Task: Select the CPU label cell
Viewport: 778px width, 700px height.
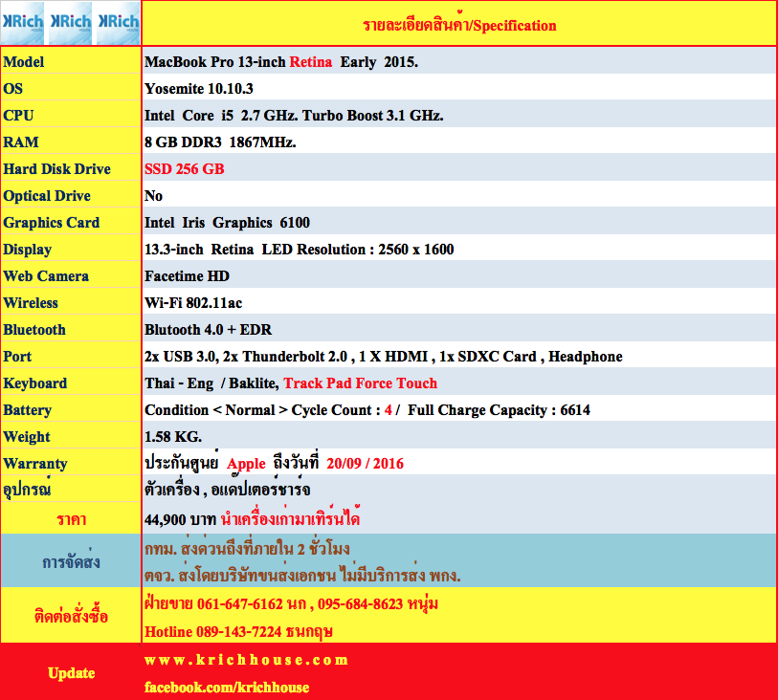Action: (x=71, y=116)
